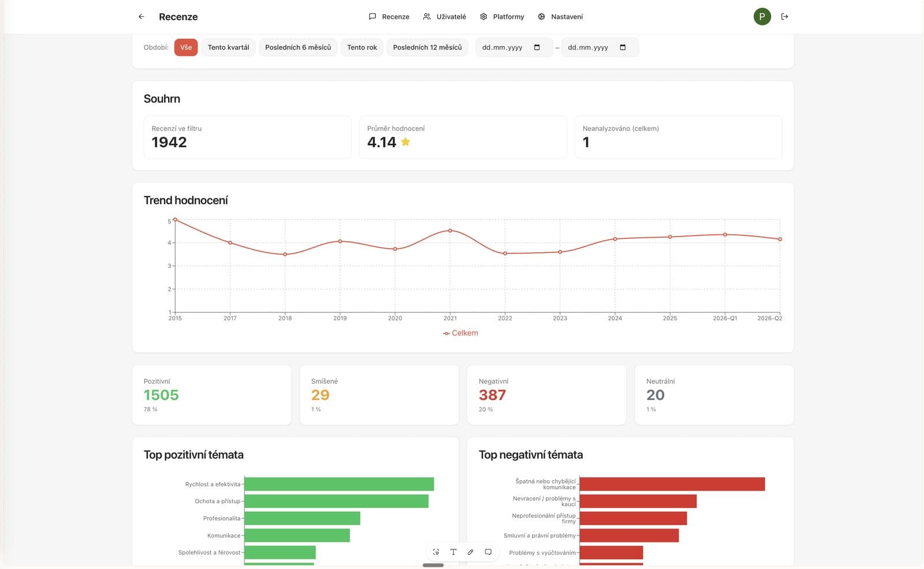Click the 2026-Q2 data point on trend line

780,239
